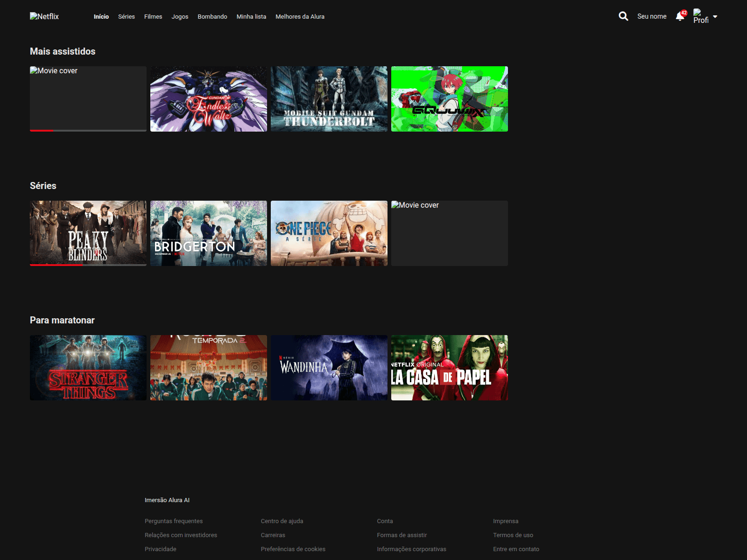The width and height of the screenshot is (747, 560).
Task: Expand the profile dropdown arrow
Action: [x=715, y=16]
